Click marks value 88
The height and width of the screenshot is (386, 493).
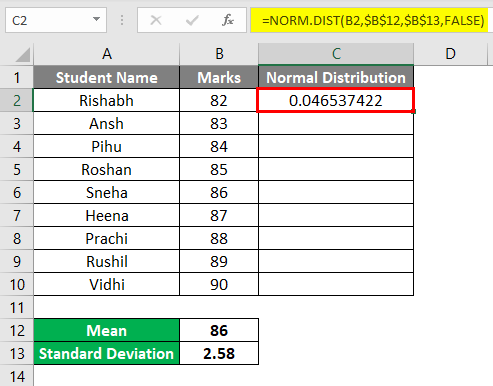(219, 238)
